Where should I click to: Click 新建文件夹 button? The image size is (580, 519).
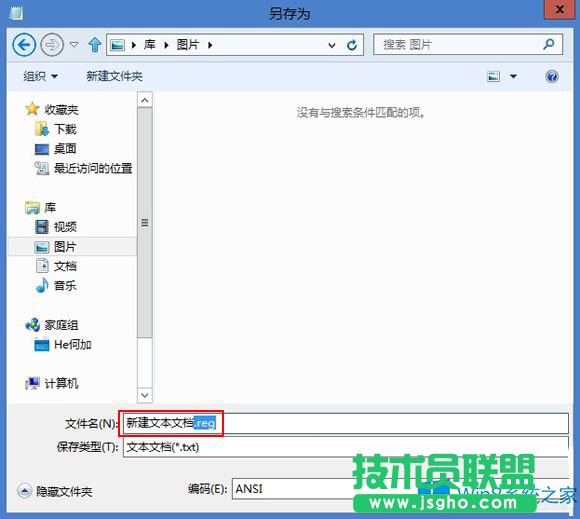coord(114,76)
